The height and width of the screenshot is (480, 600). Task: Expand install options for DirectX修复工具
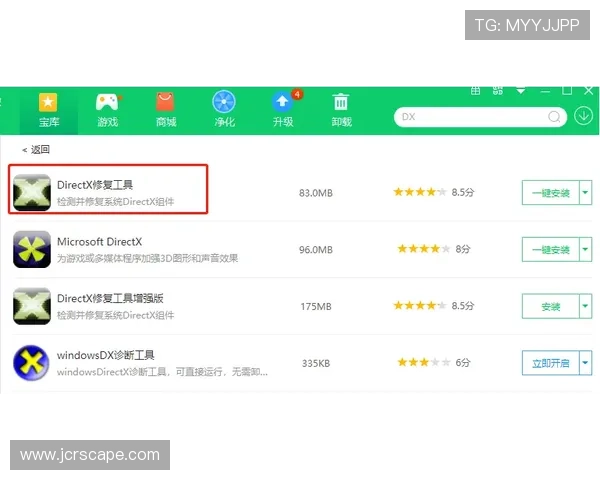point(585,193)
